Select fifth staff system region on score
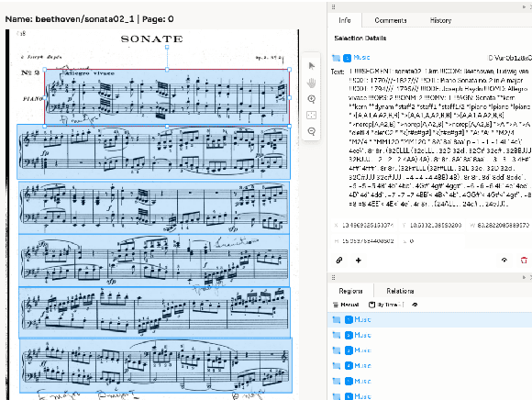This screenshot has width=532, height=400. coord(155,313)
